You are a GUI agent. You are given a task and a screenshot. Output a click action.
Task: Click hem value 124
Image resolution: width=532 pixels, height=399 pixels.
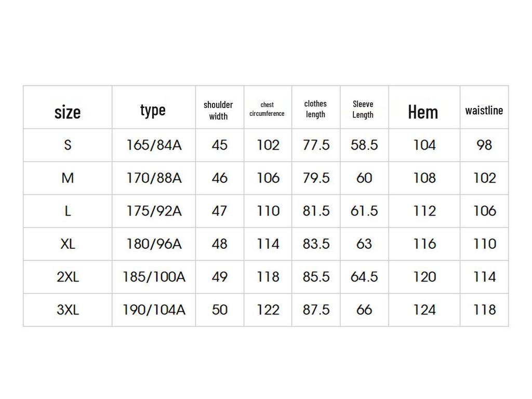coord(424,310)
